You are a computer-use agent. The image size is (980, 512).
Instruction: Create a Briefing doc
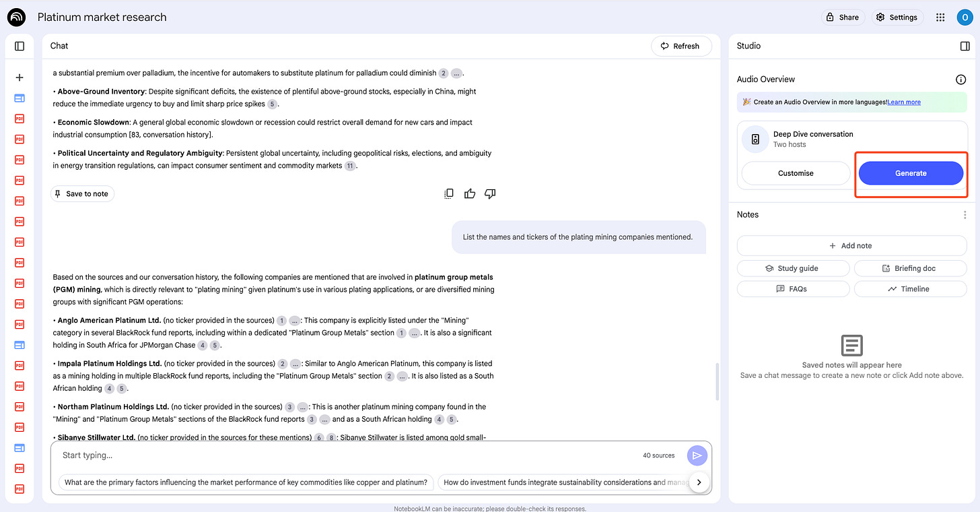[910, 268]
